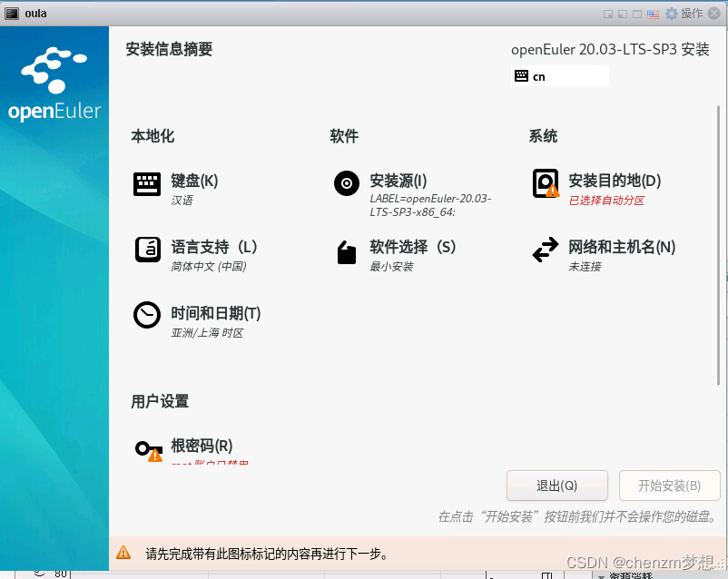Screen dimensions: 728x579
Task: Click the 用户设置 section heading
Action: tap(160, 401)
